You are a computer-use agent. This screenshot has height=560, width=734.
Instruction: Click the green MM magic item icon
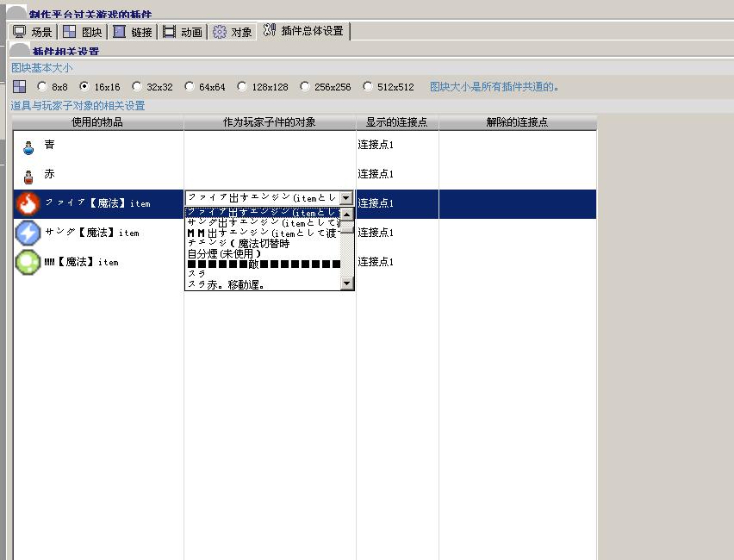pos(28,262)
